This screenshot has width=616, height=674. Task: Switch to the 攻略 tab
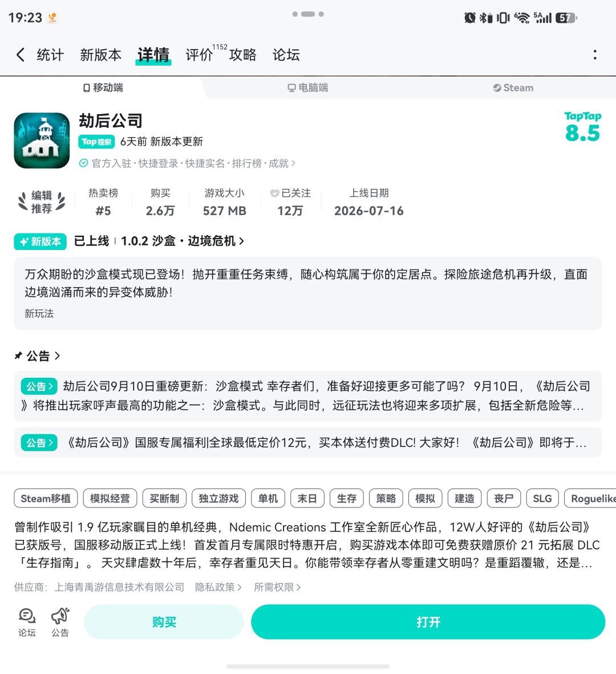(x=243, y=55)
